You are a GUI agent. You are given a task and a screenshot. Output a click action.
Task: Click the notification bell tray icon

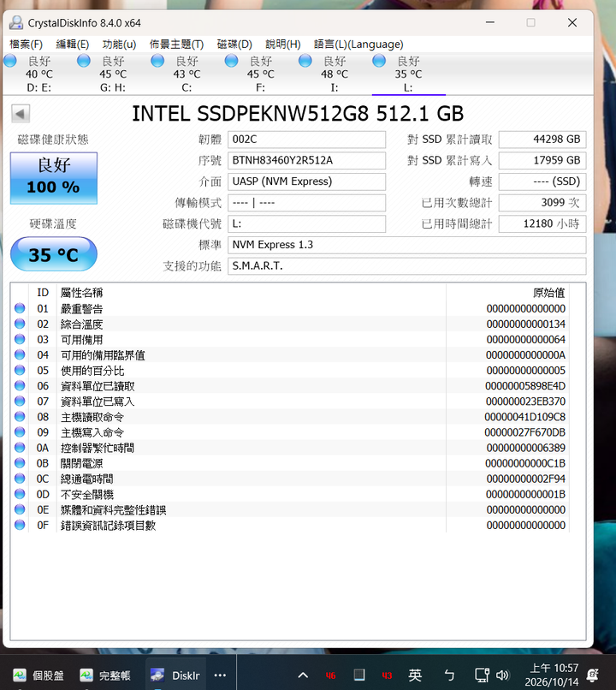[593, 675]
